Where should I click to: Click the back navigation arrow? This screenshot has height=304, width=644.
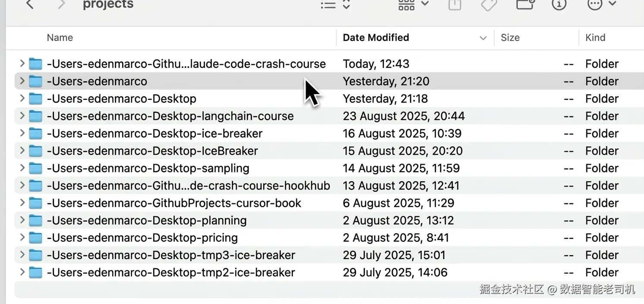[30, 4]
